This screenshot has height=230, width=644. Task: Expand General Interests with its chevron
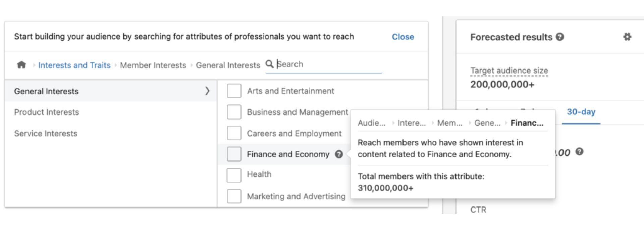click(x=208, y=91)
